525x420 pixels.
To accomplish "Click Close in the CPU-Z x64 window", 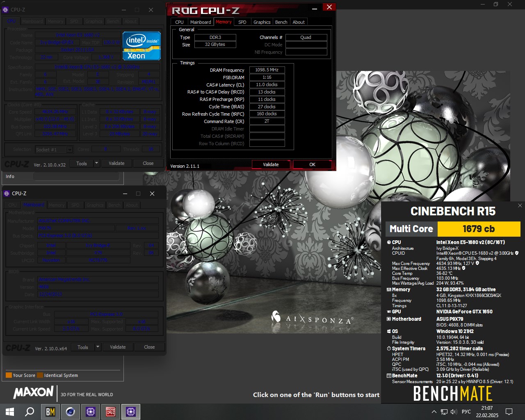I will (149, 347).
